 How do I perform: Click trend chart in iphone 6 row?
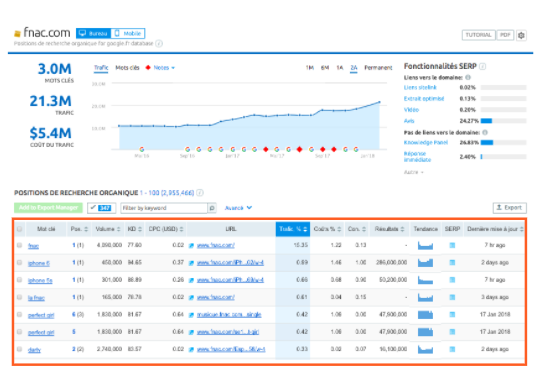[x=425, y=263]
